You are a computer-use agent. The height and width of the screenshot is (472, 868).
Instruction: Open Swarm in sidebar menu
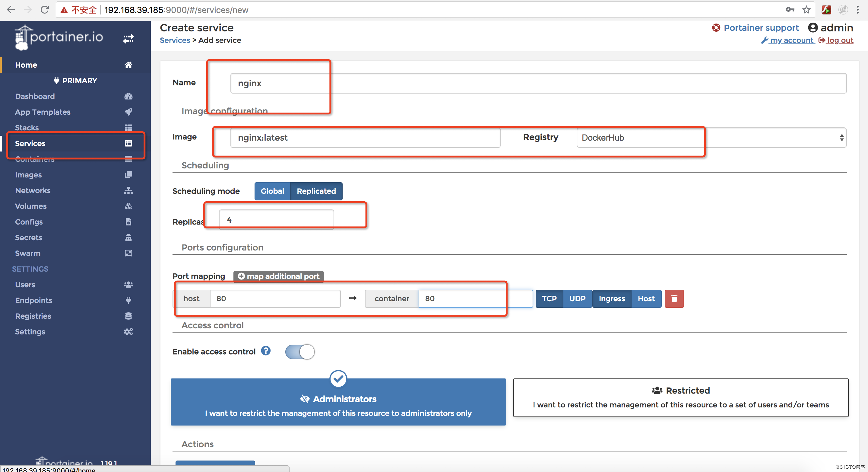pos(28,253)
